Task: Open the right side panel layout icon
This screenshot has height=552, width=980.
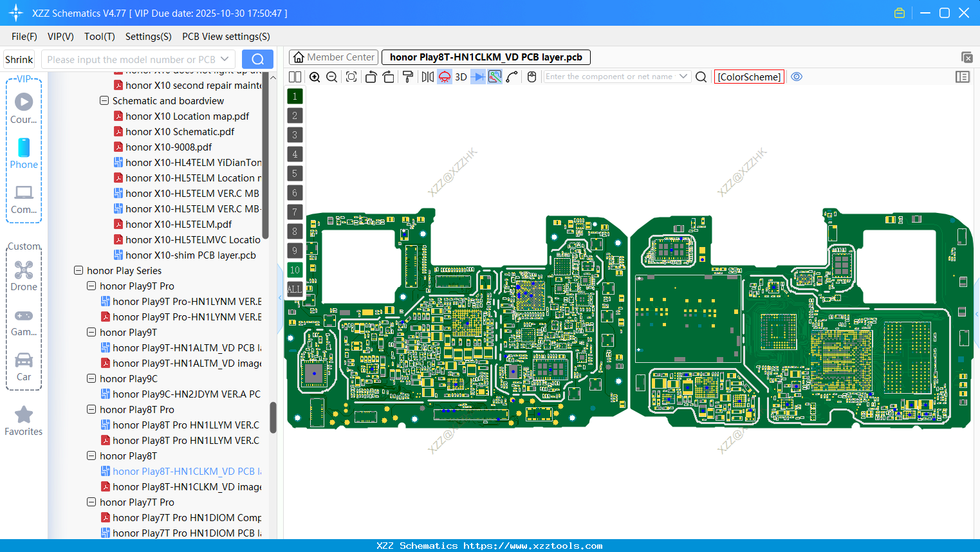Action: point(963,77)
